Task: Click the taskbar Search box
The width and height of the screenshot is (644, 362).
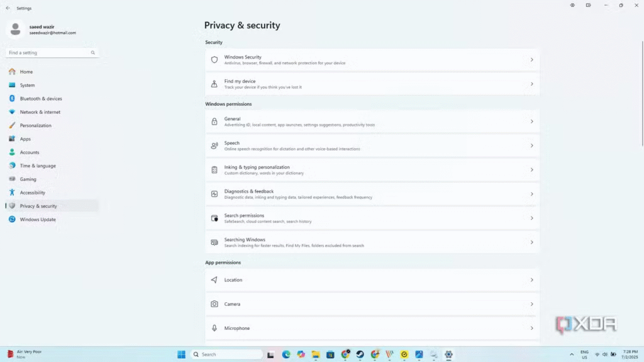Action: tap(226, 354)
